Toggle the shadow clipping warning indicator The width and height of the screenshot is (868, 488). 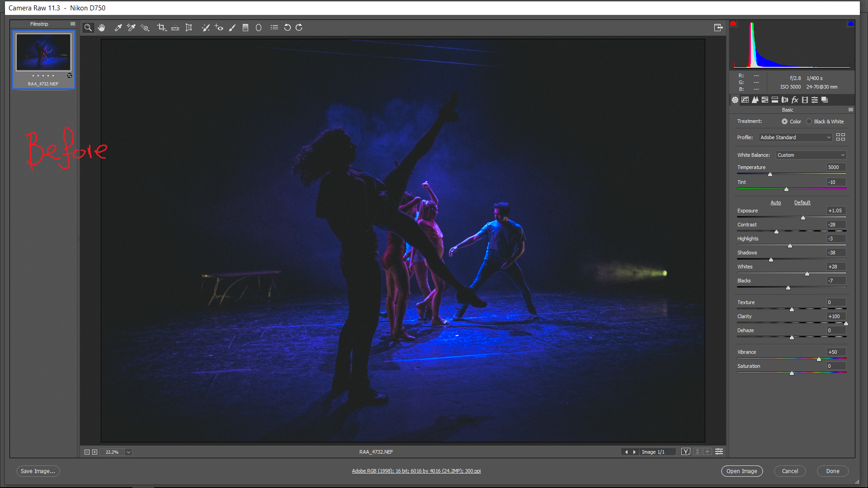coord(733,23)
